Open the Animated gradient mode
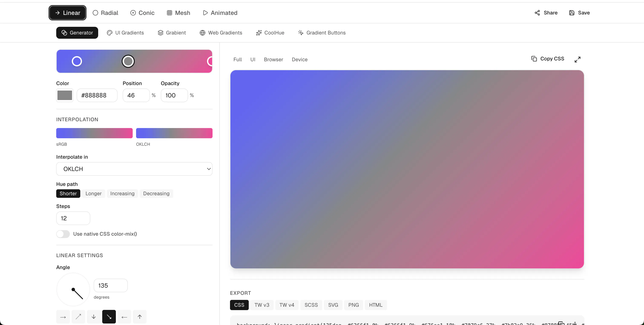Screen dimensions: 644x325 click(x=220, y=13)
